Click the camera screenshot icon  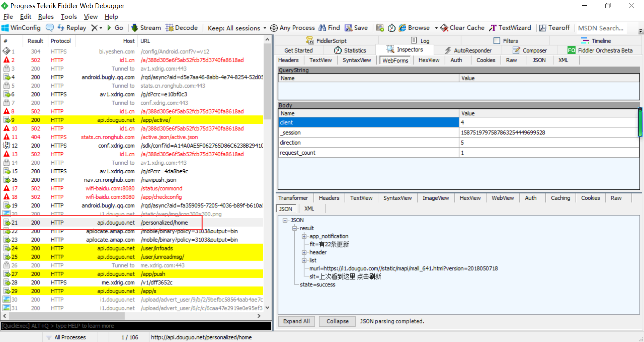(x=380, y=28)
